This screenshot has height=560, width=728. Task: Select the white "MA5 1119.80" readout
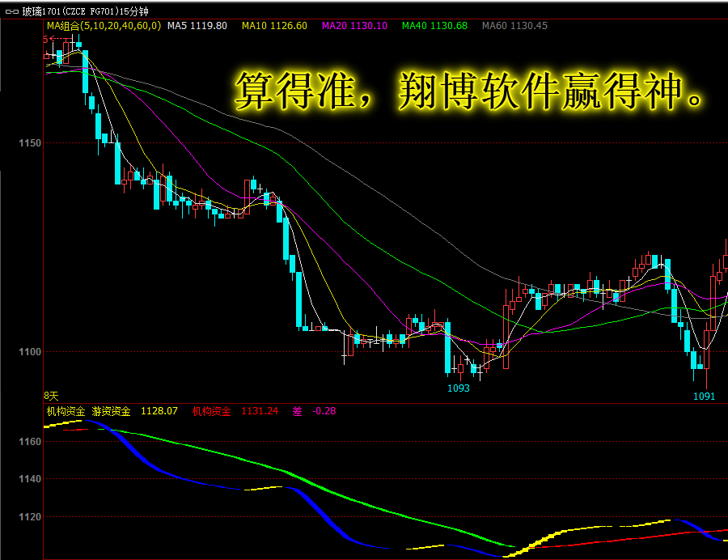[197, 26]
